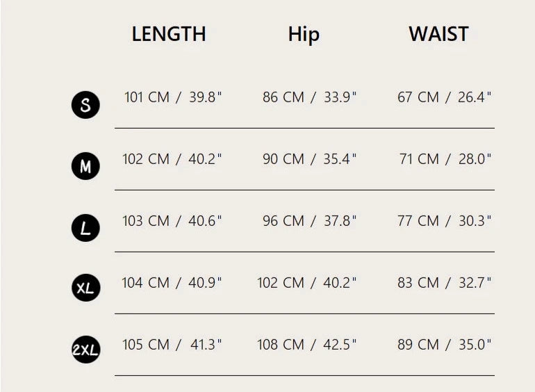Choose the L size badge
Screen dimensions: 535x392
[85, 229]
